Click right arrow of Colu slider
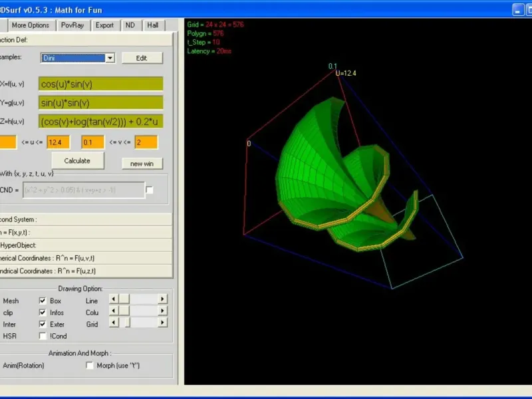Viewport: 532px width, 399px height. (162, 311)
